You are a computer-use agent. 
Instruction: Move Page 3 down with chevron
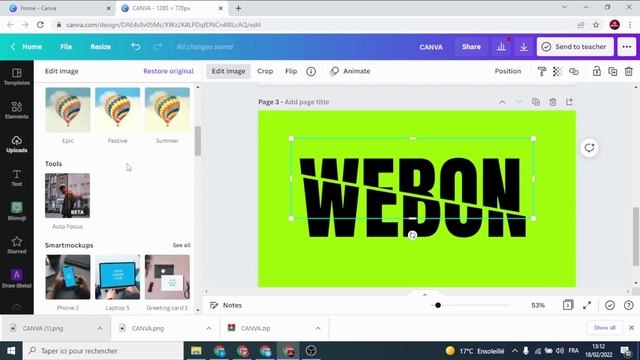click(519, 102)
